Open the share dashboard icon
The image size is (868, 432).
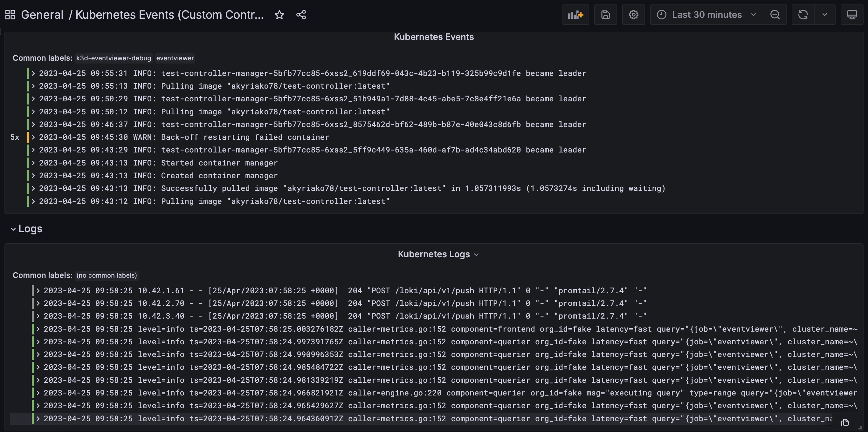(301, 15)
